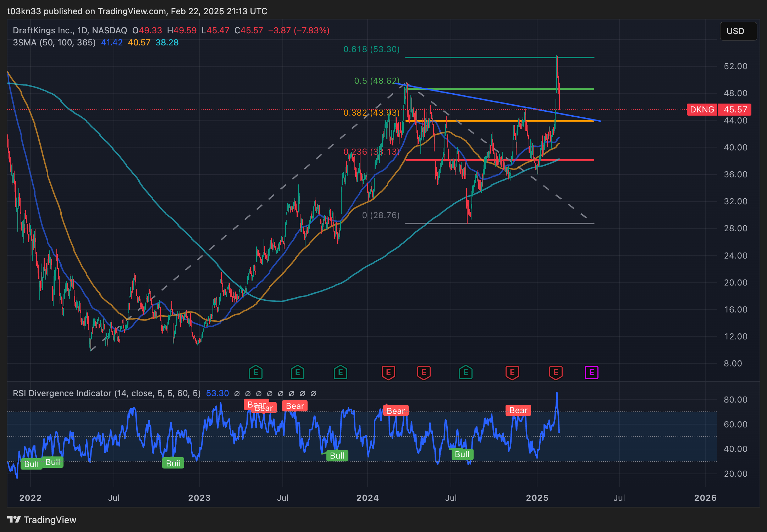This screenshot has height=532, width=767.
Task: Click the 8.00 price axis label
Action: coord(733,364)
